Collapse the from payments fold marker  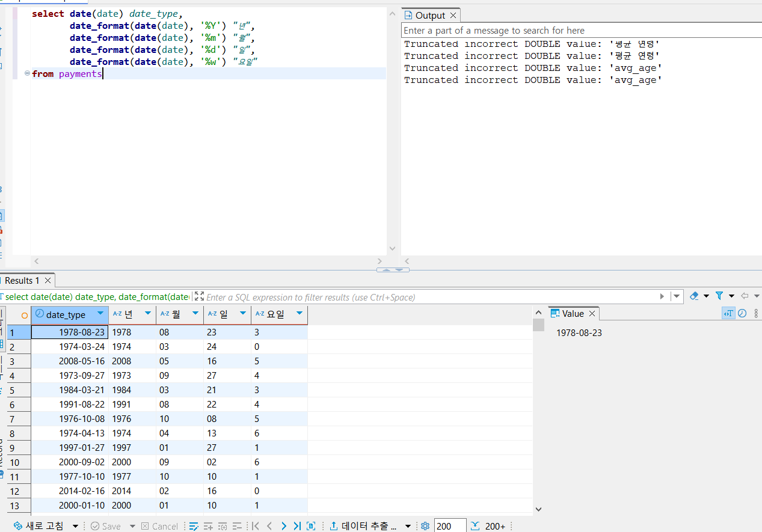(27, 73)
